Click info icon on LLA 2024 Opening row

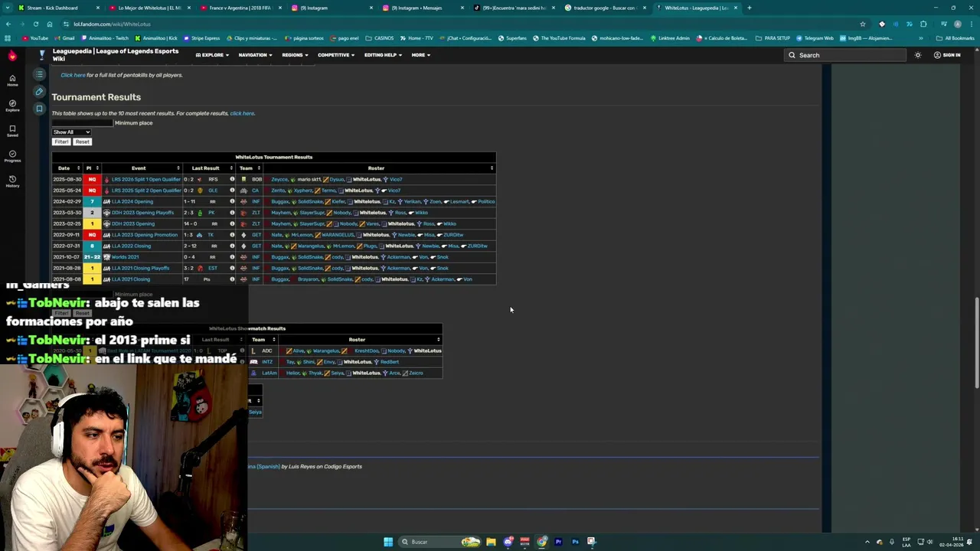232,201
